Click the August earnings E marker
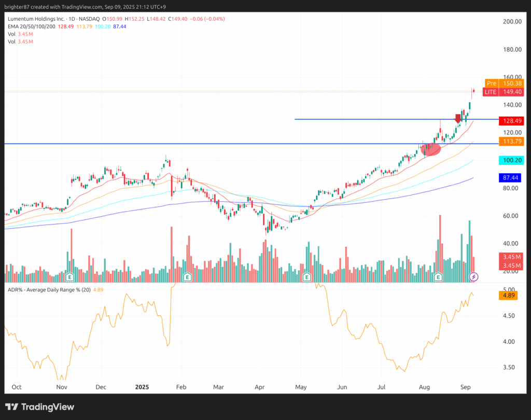 (438, 277)
